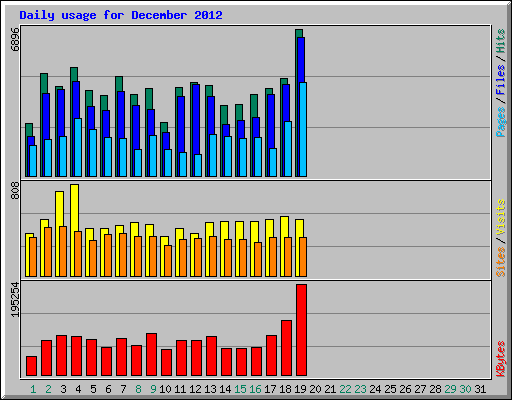Click the cyan Pages bar for day 4

(x=78, y=147)
